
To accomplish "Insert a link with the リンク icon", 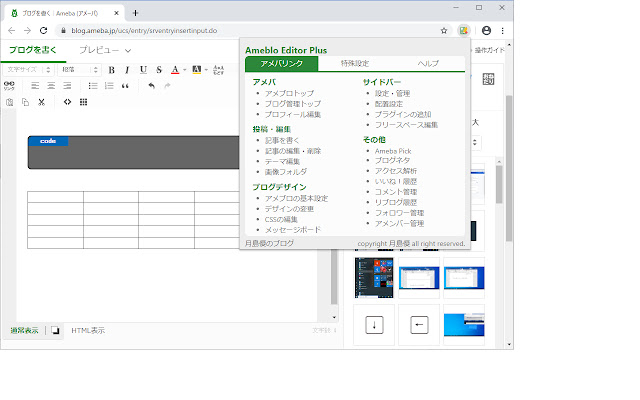I will coord(9,85).
